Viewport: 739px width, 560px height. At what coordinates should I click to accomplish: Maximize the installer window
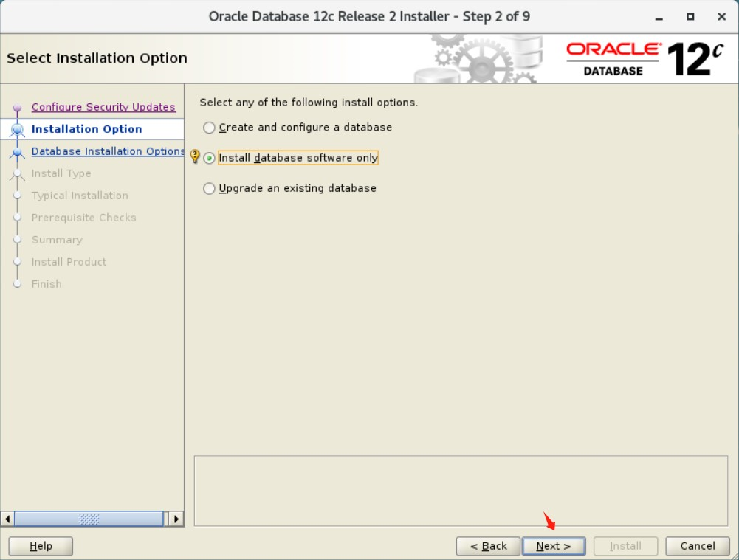click(690, 17)
